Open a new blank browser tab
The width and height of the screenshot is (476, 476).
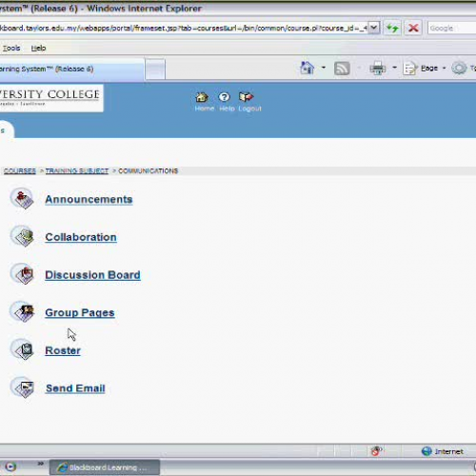click(x=155, y=69)
